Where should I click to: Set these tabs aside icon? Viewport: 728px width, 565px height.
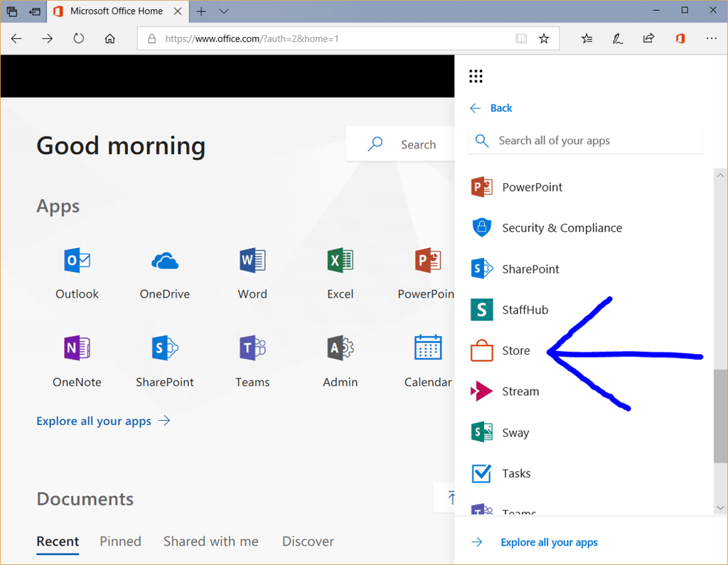(x=35, y=11)
